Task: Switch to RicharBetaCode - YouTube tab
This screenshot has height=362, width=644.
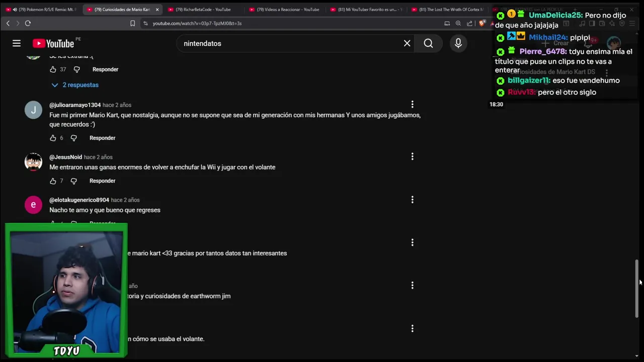Action: 203,10
